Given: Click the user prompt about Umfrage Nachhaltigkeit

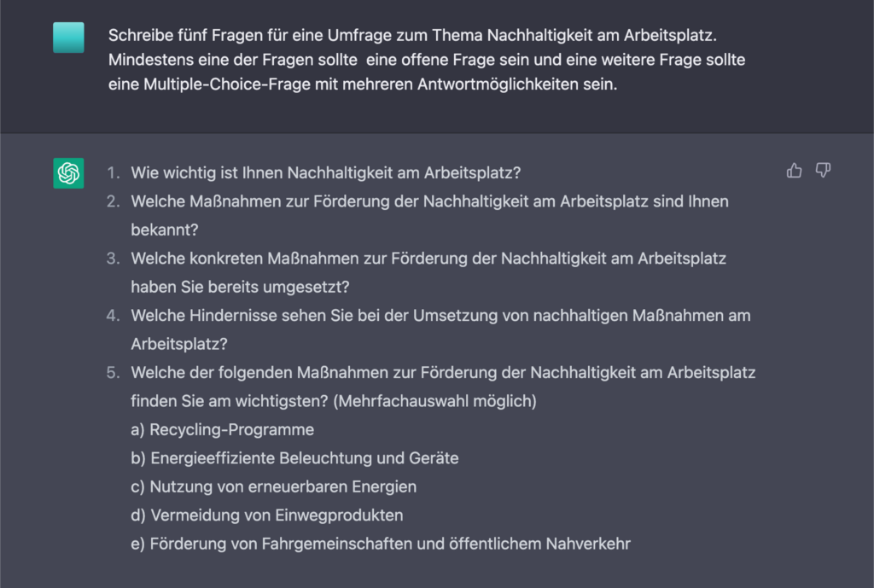Looking at the screenshot, I should click(427, 60).
